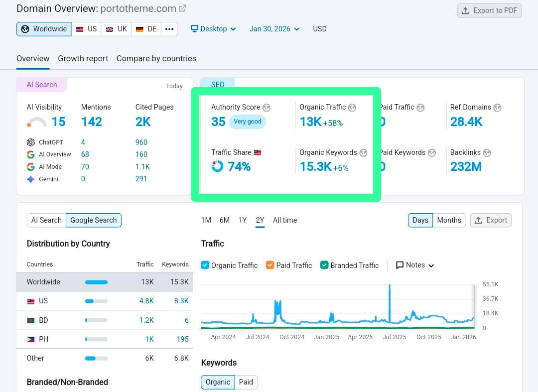Click the Gemini sparkle icon
538x392 pixels.
click(31, 179)
